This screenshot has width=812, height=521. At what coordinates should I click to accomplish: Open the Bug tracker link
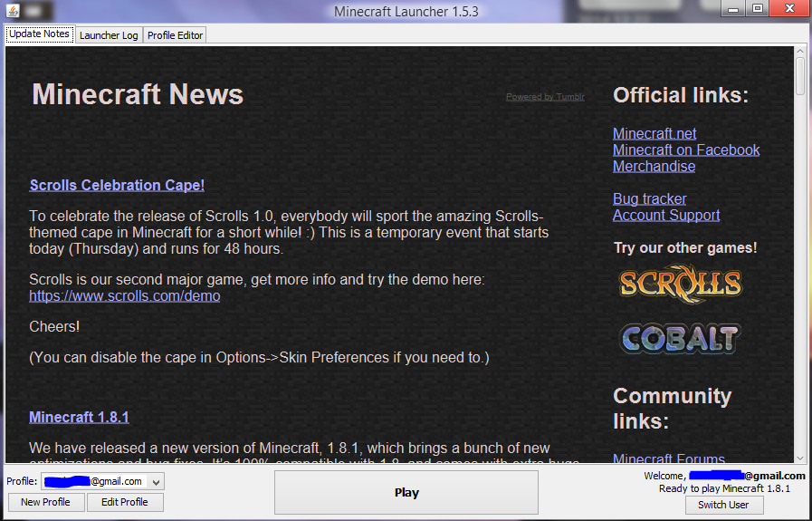tap(649, 199)
